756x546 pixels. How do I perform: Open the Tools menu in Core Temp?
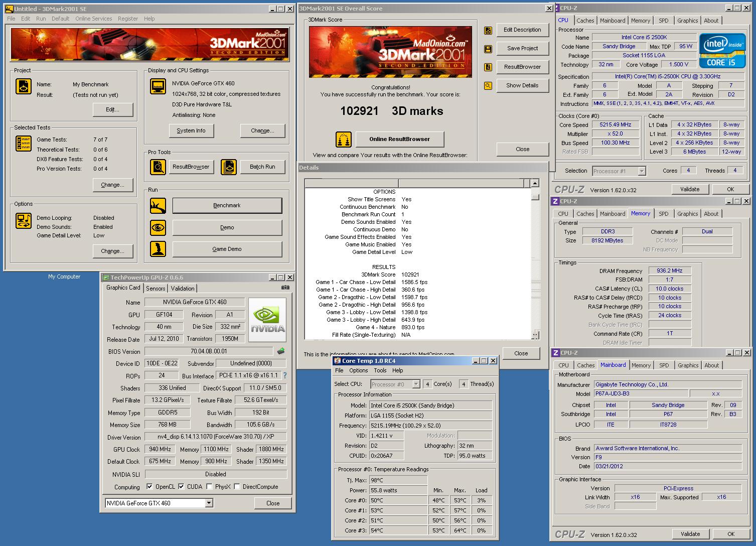click(x=380, y=370)
